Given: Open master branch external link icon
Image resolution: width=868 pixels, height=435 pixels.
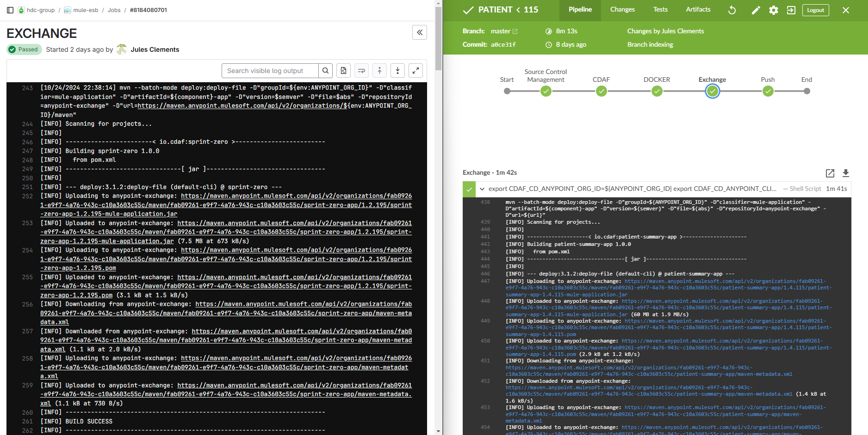Looking at the screenshot, I should click(515, 31).
